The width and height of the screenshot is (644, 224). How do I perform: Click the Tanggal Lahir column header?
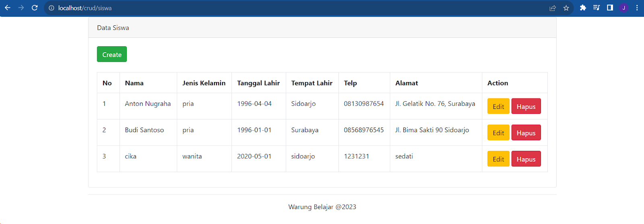(258, 83)
